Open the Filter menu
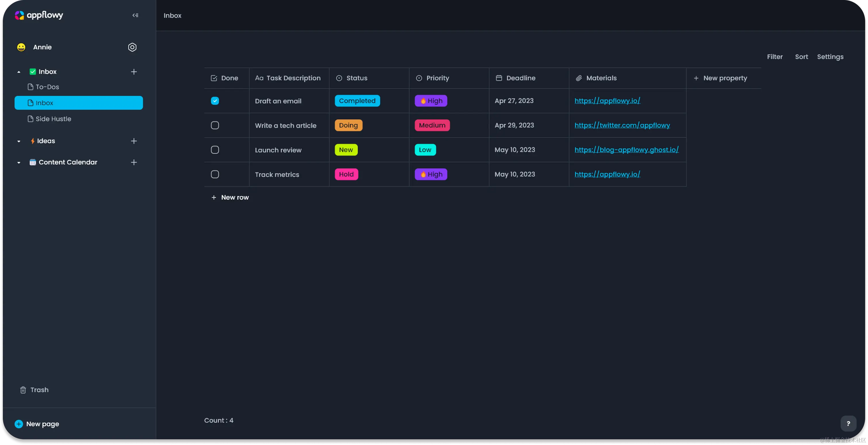Viewport: 868px width, 445px height. point(775,57)
